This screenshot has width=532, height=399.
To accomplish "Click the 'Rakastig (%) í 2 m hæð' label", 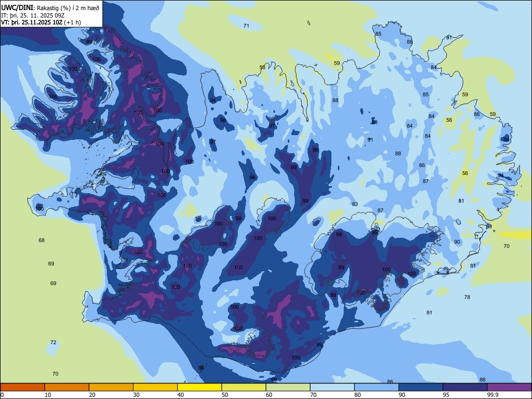I will click(68, 8).
